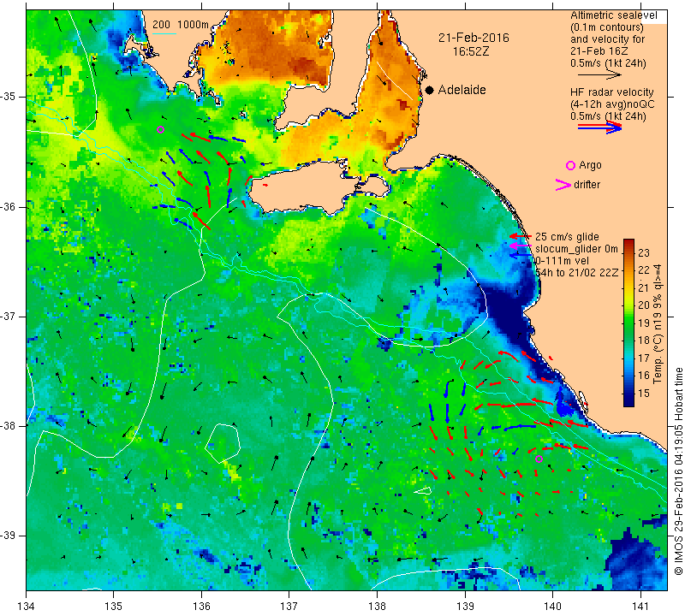
Task: Click the date text 21-Feb-2016
Action: click(x=474, y=38)
